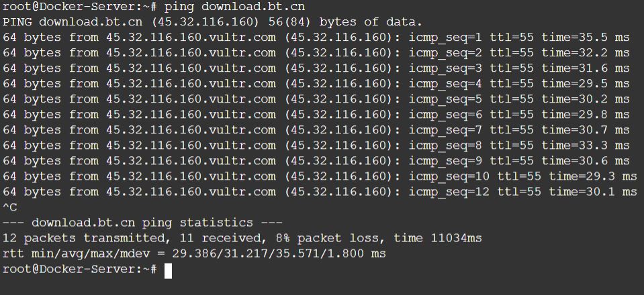Screen dimensions: 644x295
Task: Click the icmp_seq=3 reply row
Action: tap(316, 68)
